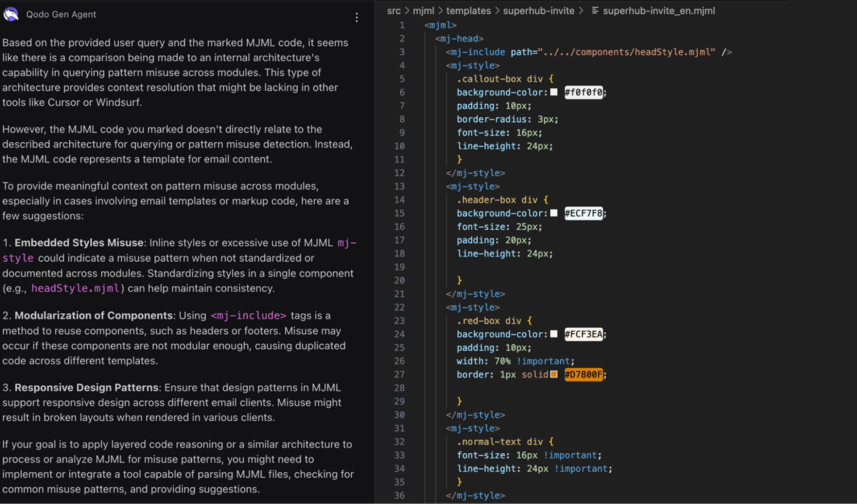This screenshot has height=504, width=857.
Task: Open the #ECF7F8 color swatch picker
Action: pyautogui.click(x=553, y=213)
